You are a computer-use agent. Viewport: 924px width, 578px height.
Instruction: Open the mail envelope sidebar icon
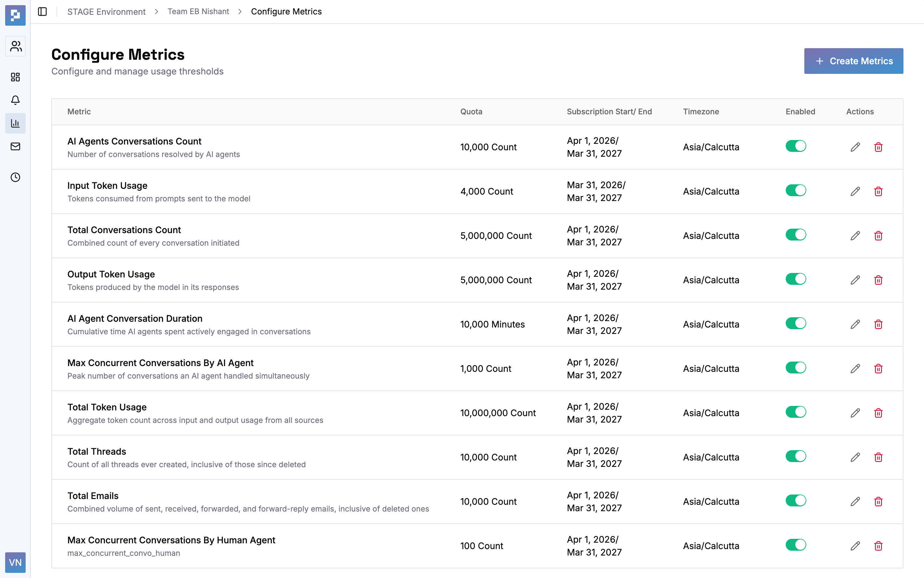point(15,146)
